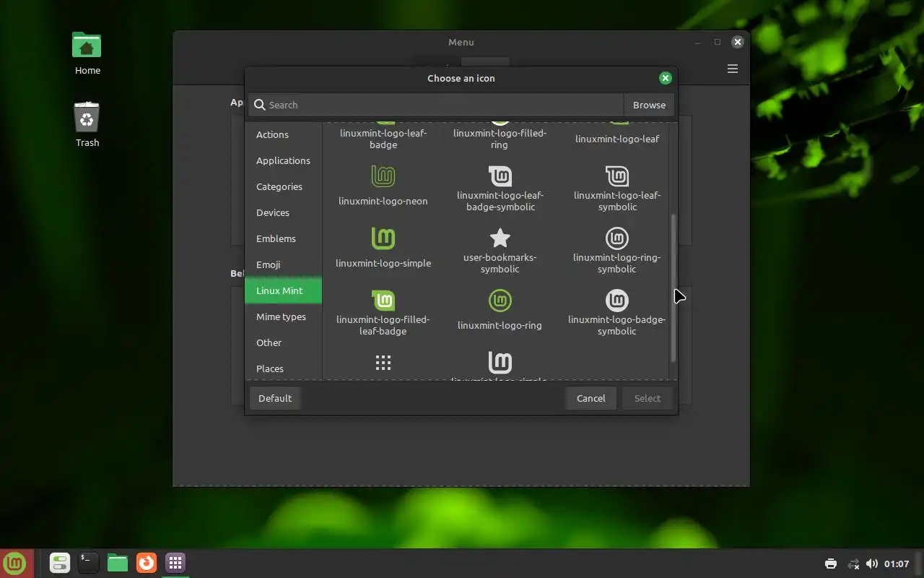The image size is (924, 578).
Task: Open the Actions icon category
Action: pos(283,134)
